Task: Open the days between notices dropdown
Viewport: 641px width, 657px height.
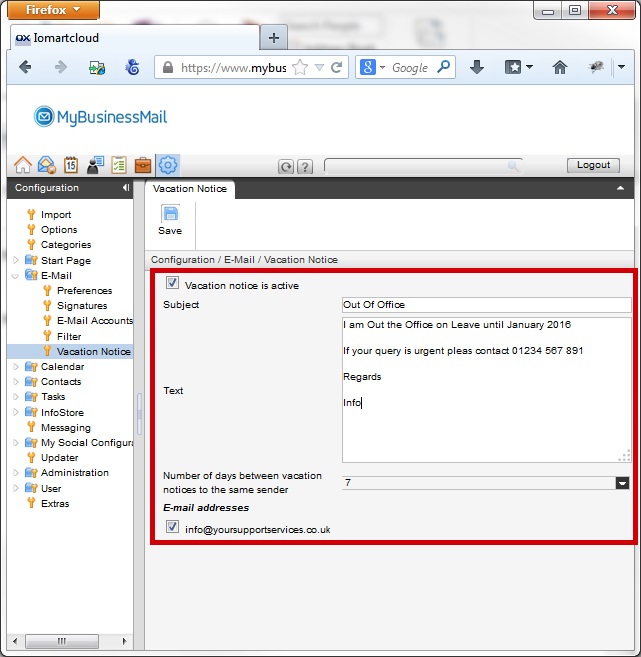Action: click(x=622, y=483)
